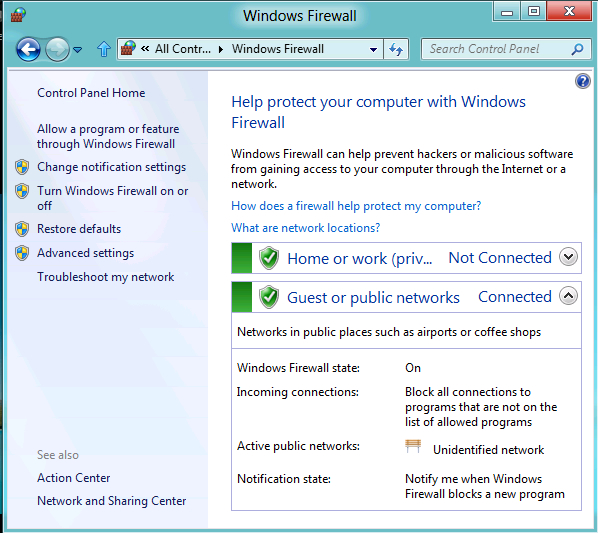598x533 pixels.
Task: Click the firewall icon in address bar
Action: [128, 49]
